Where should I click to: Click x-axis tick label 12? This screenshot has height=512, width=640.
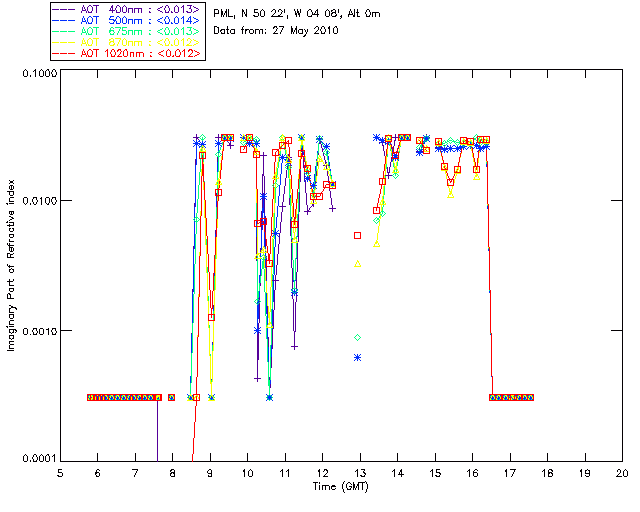(322, 473)
